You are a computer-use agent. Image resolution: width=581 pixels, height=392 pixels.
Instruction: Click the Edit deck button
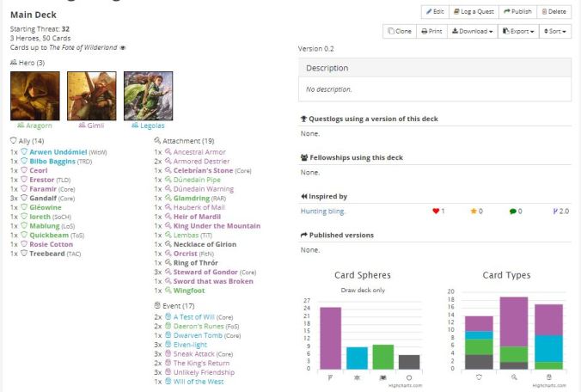pyautogui.click(x=436, y=12)
